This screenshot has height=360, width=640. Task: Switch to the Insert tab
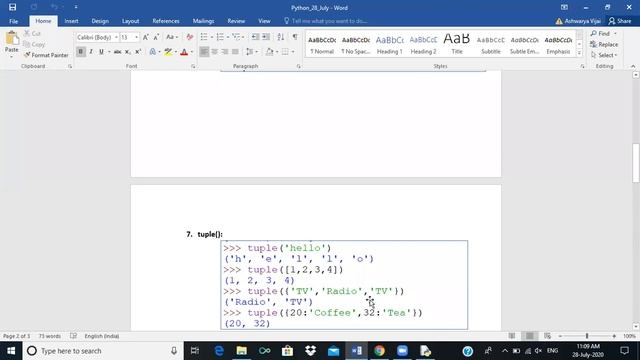71,21
